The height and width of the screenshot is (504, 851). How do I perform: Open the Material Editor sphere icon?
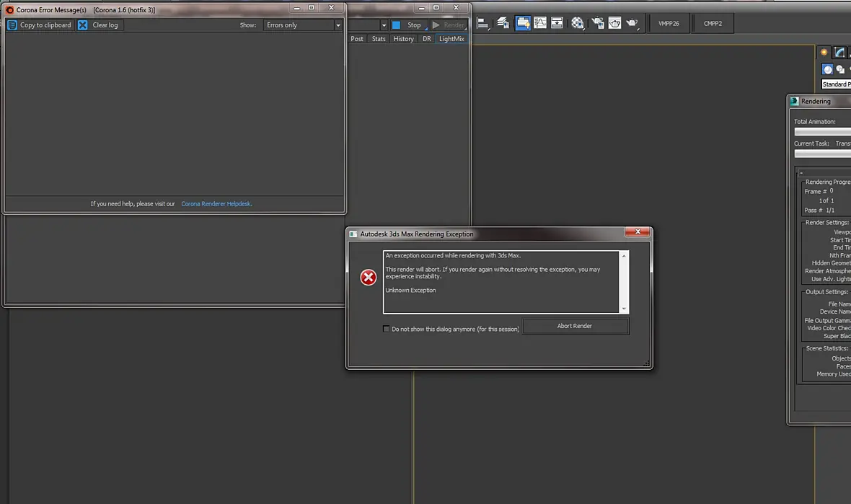point(578,23)
